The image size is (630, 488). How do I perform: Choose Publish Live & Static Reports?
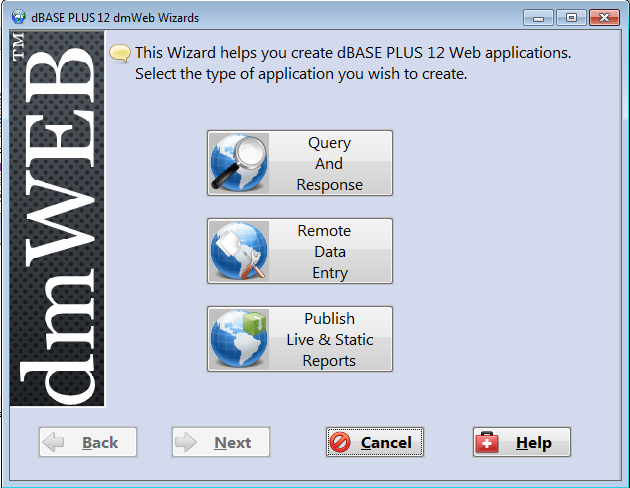[300, 339]
